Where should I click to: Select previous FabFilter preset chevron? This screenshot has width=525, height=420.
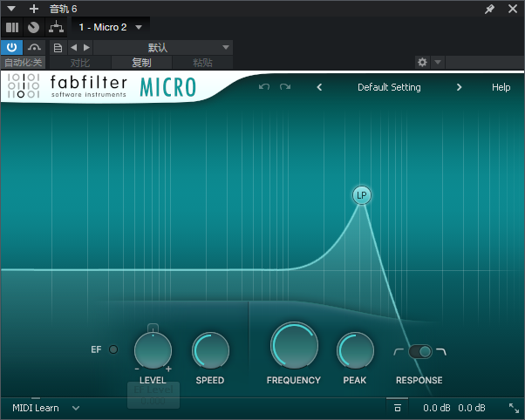tap(319, 87)
